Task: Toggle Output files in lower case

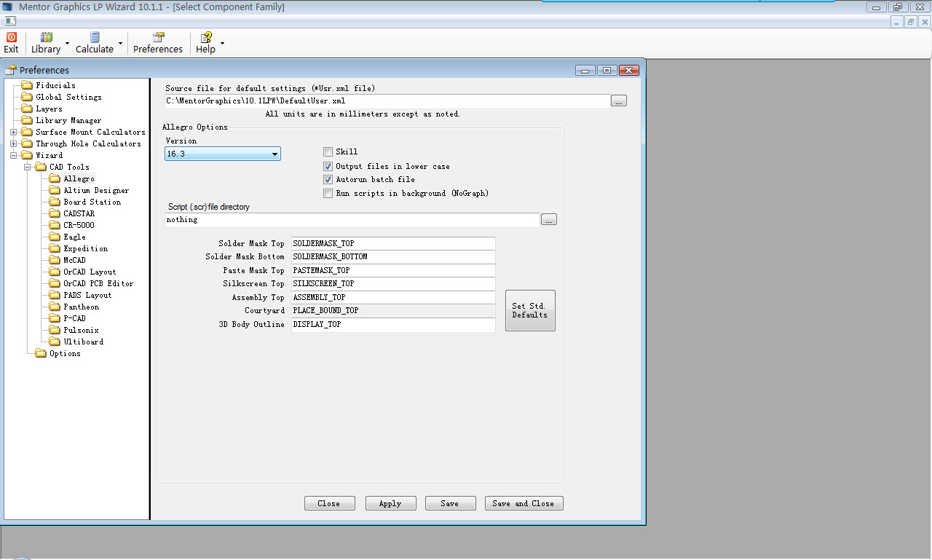Action: coord(328,166)
